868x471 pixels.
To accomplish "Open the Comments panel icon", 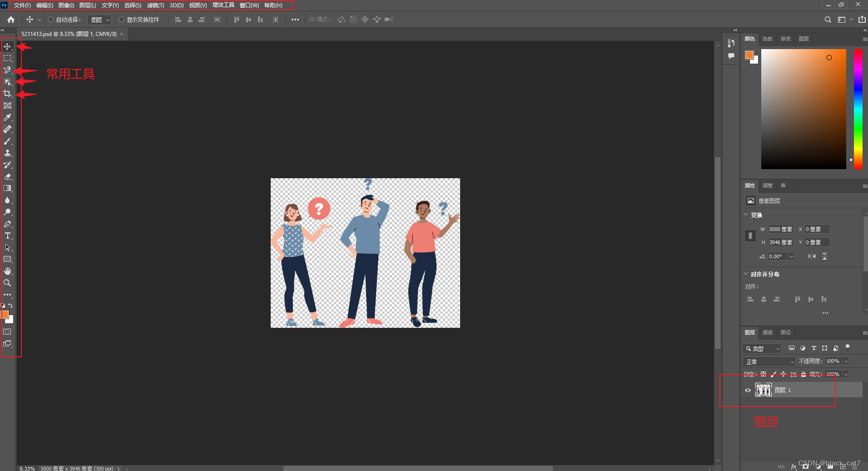I will (x=731, y=56).
